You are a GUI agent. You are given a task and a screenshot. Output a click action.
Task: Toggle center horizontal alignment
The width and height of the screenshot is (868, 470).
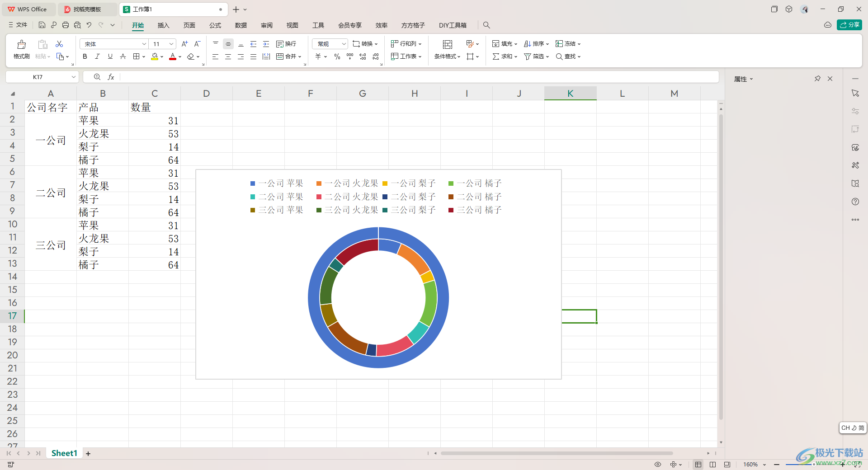(x=228, y=56)
